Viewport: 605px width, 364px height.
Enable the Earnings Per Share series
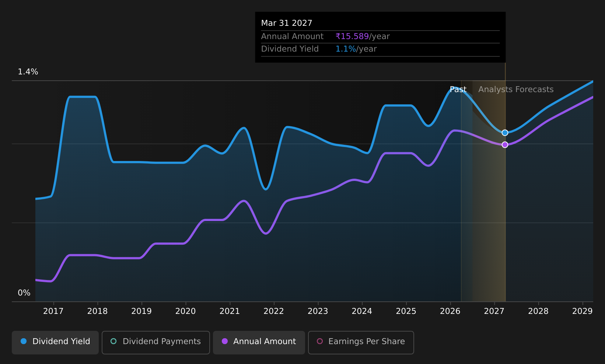click(361, 342)
